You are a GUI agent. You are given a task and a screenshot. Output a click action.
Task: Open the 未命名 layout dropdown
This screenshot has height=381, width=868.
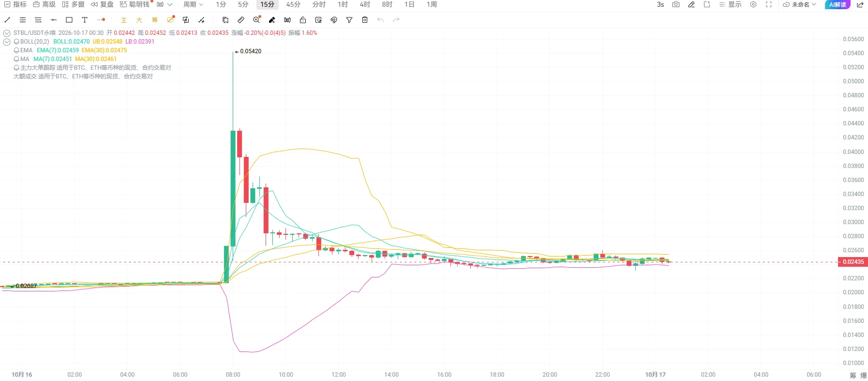click(x=799, y=4)
